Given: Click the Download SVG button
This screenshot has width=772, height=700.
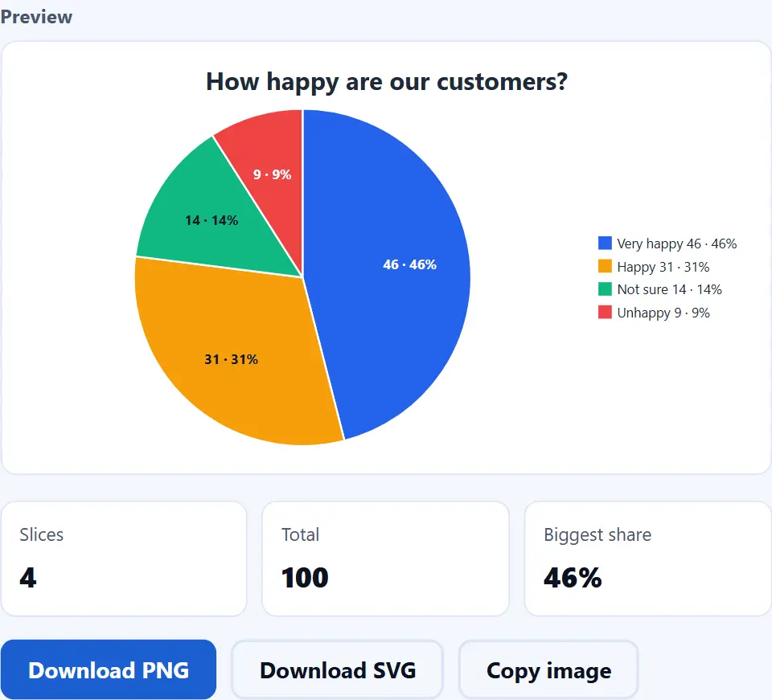Looking at the screenshot, I should click(x=338, y=670).
